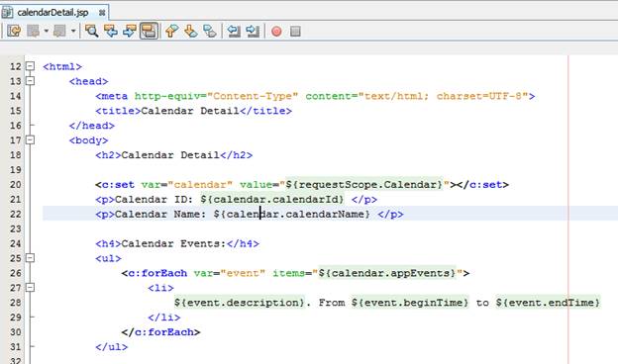Image resolution: width=618 pixels, height=364 pixels.
Task: Switch to calendarDetail.jsp tab
Action: 52,13
